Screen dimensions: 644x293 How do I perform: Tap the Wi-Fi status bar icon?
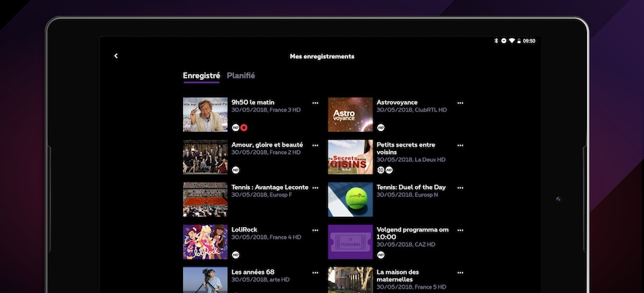tap(512, 41)
